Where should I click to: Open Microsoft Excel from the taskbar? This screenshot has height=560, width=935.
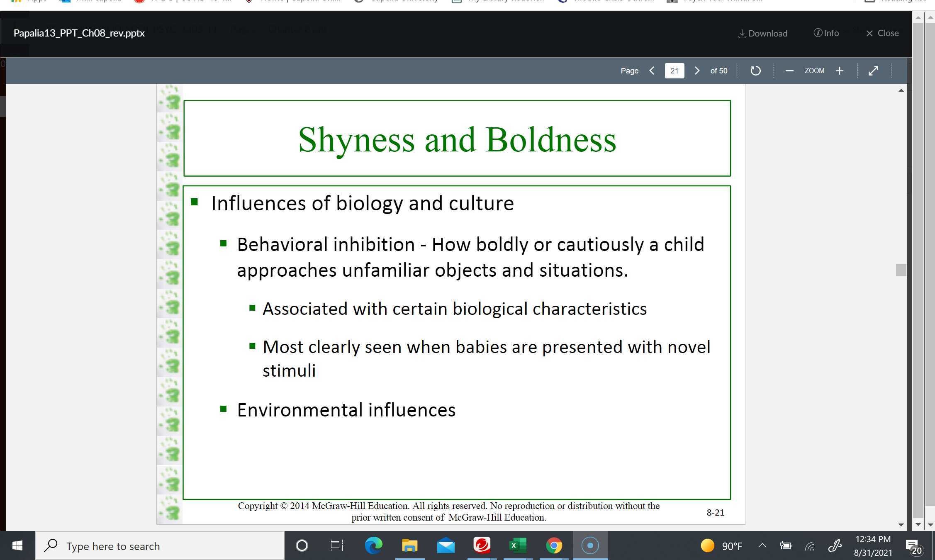coord(518,545)
